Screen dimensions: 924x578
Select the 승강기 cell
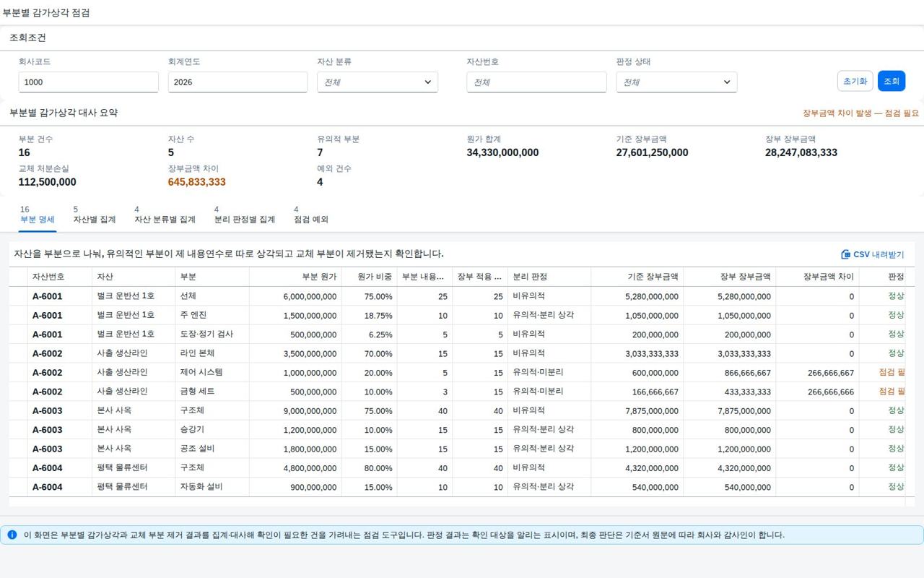(x=212, y=430)
